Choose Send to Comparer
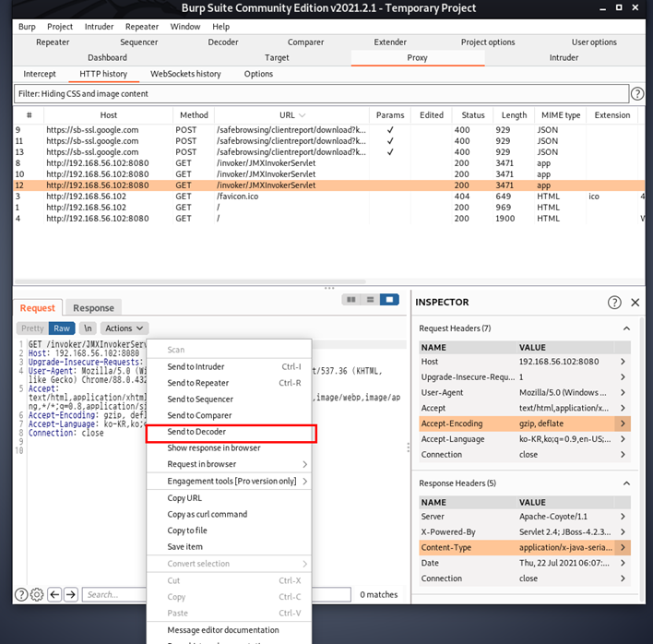653x644 pixels. click(229, 415)
